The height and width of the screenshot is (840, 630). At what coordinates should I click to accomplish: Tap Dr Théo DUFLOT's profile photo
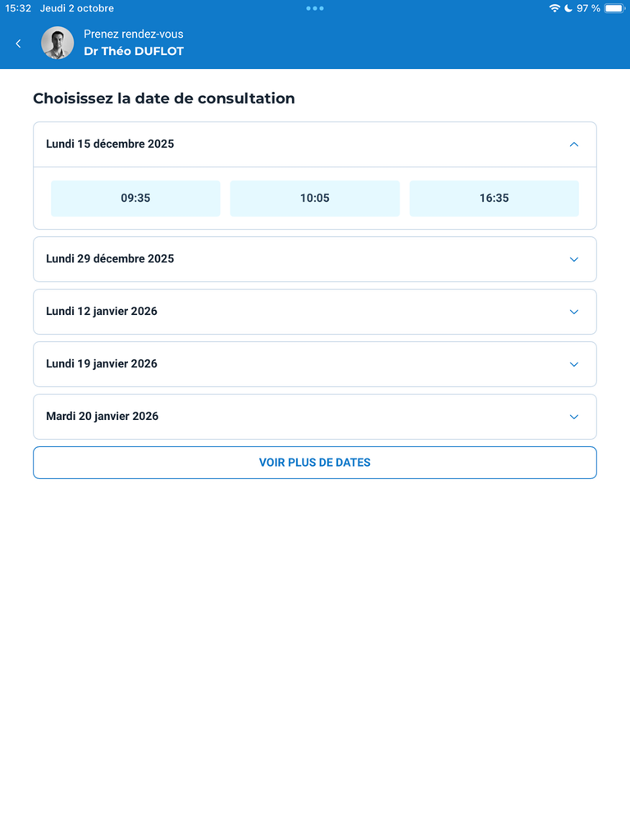[57, 43]
